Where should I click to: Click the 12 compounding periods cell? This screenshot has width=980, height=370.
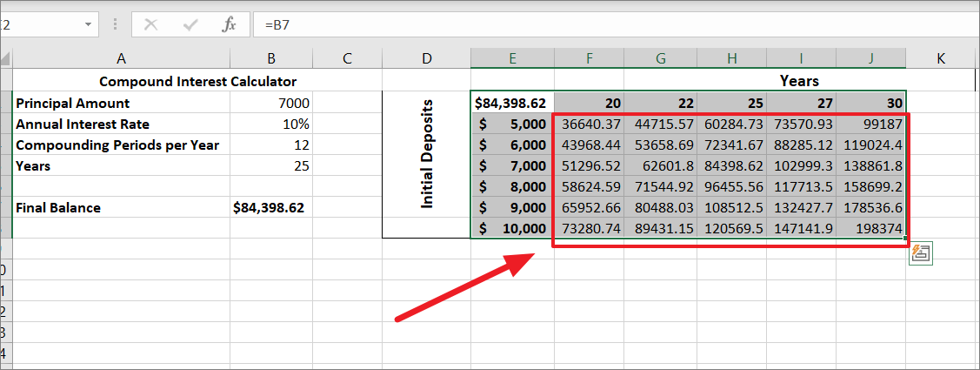pos(271,145)
